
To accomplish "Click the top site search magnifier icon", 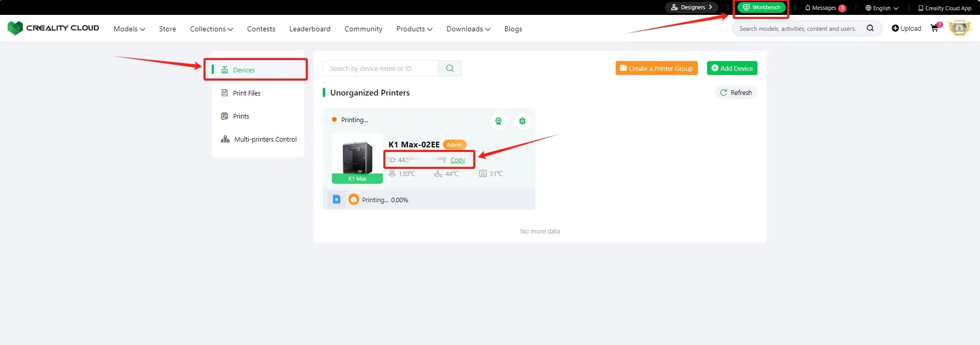I will [x=870, y=28].
